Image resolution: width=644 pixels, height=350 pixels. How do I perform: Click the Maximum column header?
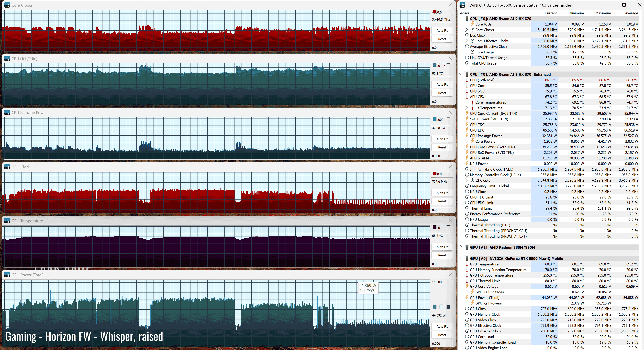[603, 13]
